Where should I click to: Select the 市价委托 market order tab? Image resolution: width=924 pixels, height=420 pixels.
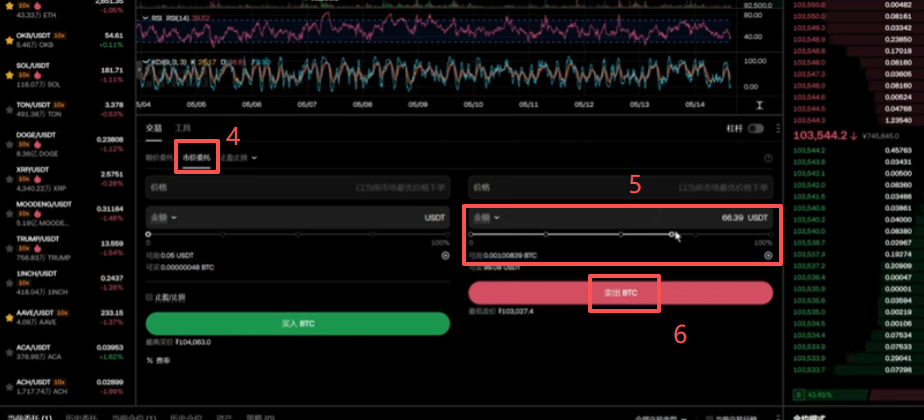196,158
